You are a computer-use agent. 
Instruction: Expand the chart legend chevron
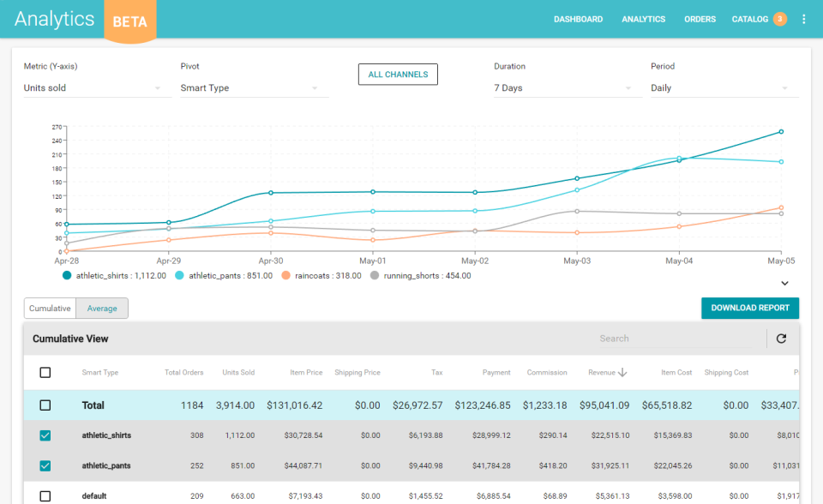[x=784, y=283]
